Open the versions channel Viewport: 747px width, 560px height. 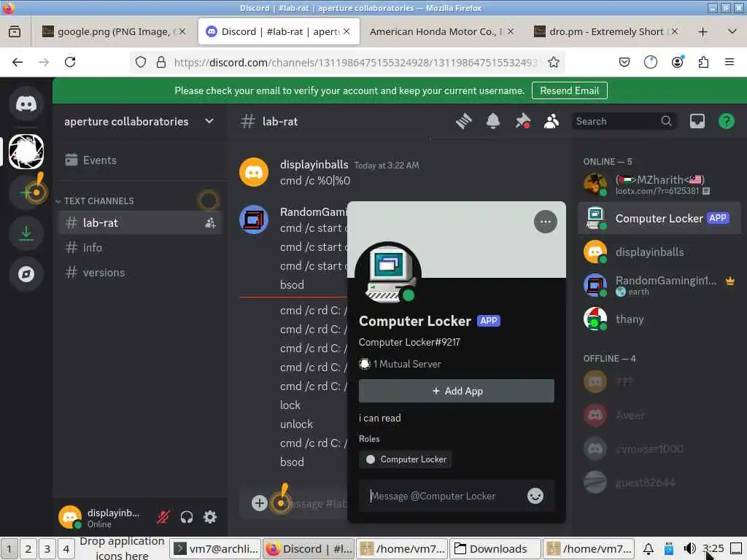(x=140, y=273)
